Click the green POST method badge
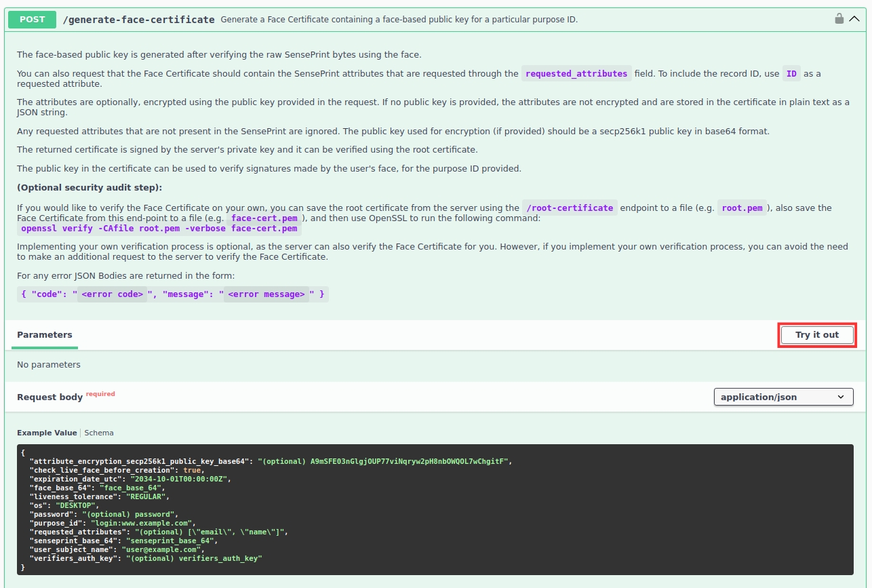 pyautogui.click(x=32, y=20)
